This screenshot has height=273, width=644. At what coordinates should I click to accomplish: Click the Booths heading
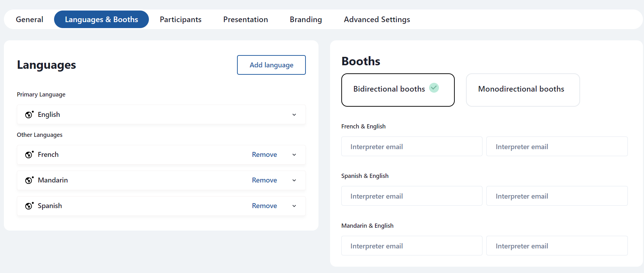point(361,61)
